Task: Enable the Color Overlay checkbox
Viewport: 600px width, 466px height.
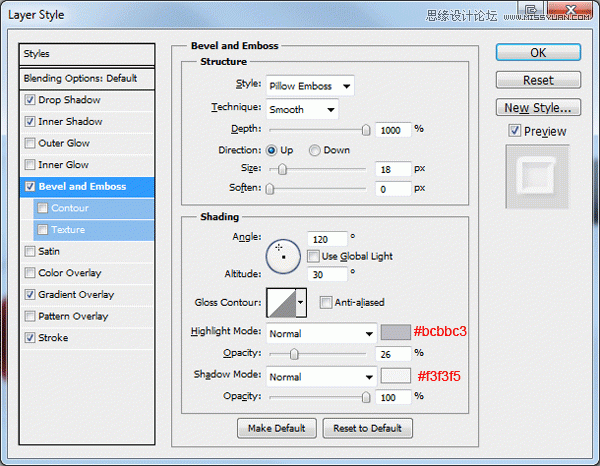Action: [x=29, y=273]
